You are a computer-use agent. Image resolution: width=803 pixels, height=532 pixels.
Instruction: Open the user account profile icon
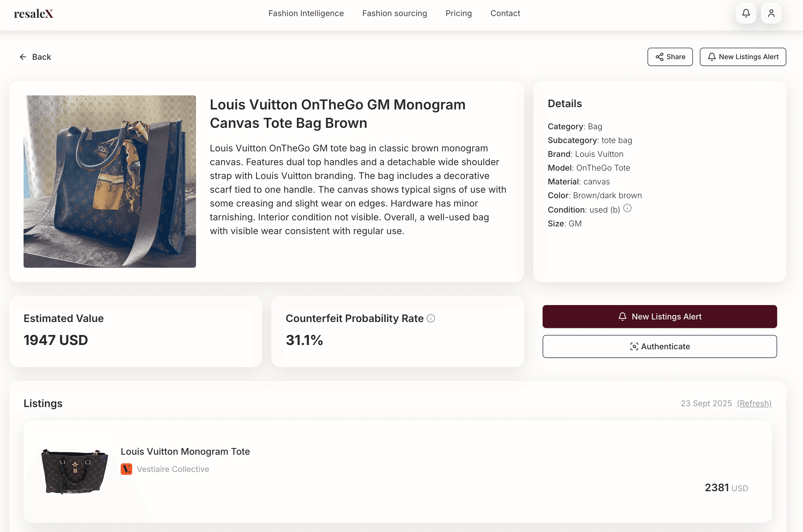point(771,13)
